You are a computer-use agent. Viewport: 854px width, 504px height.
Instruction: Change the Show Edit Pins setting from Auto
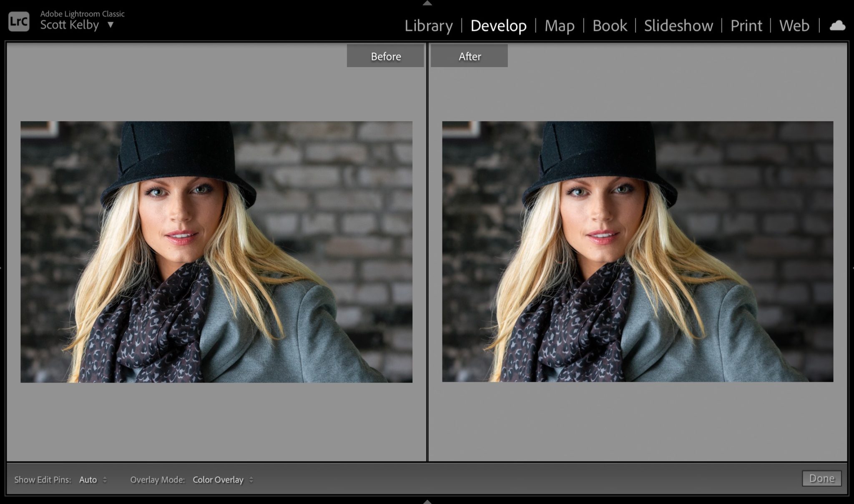[89, 479]
